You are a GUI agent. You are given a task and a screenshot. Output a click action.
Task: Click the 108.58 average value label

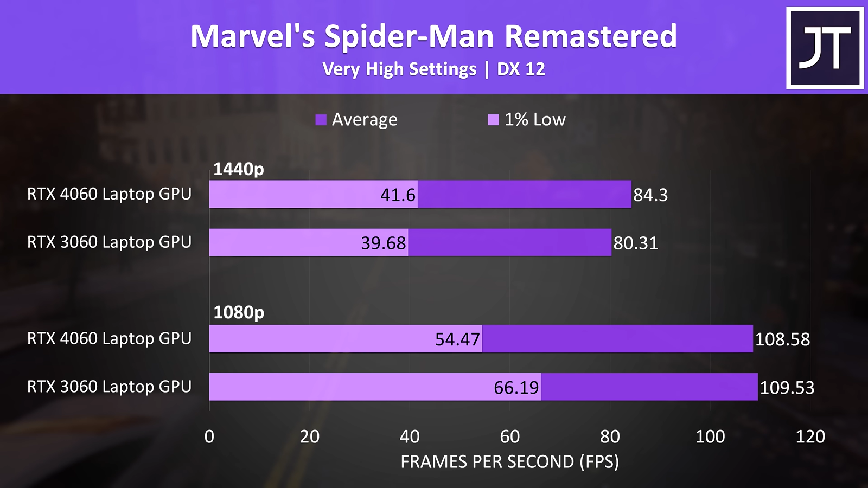point(782,339)
